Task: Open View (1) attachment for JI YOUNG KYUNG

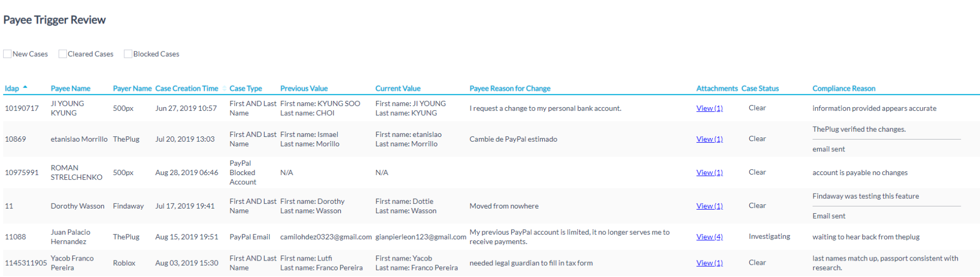Action: pos(709,108)
